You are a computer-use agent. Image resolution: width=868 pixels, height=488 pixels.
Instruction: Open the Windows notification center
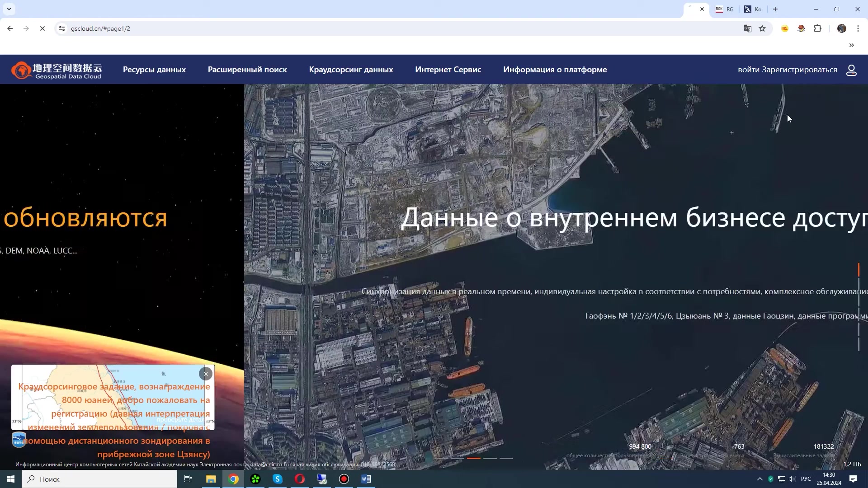tap(853, 479)
